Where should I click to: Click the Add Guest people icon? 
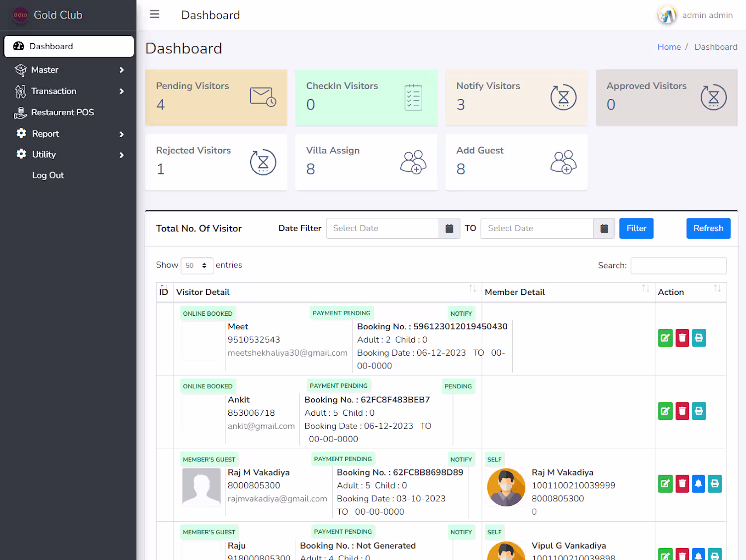(x=563, y=162)
